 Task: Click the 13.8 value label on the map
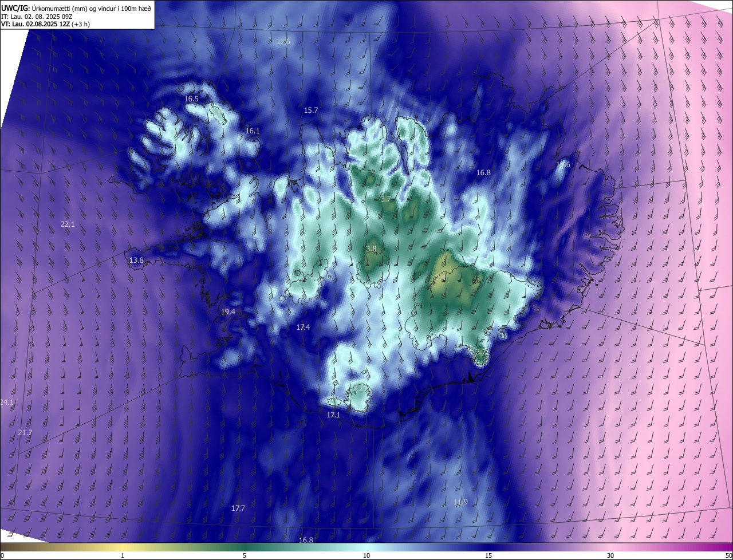coord(136,261)
